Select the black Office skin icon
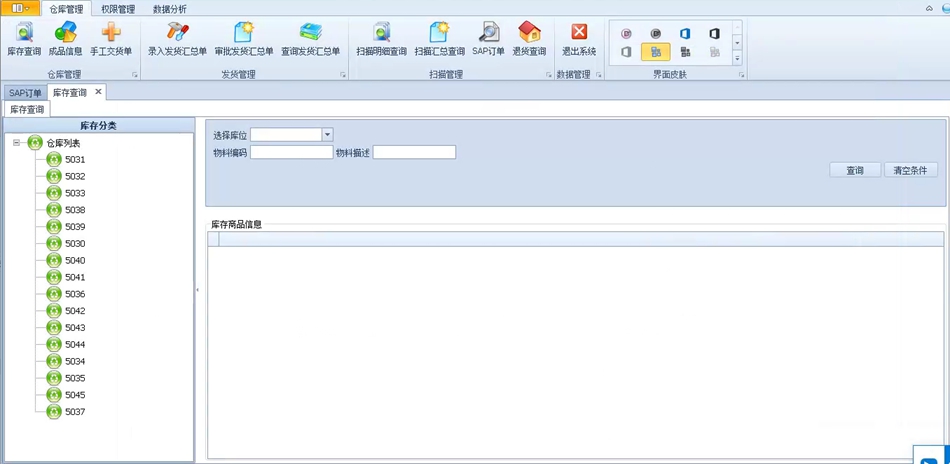 tap(714, 34)
